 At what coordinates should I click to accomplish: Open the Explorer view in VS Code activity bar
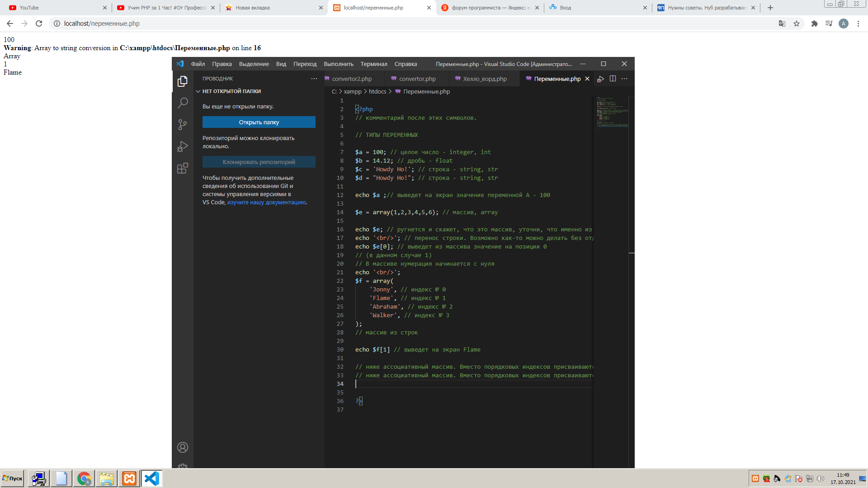tap(183, 81)
